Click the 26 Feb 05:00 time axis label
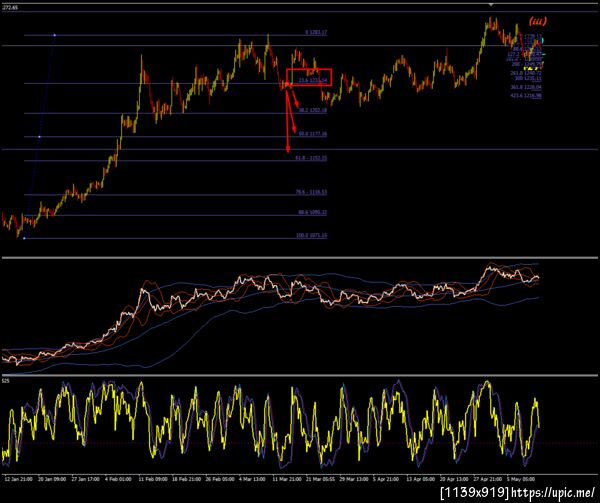The height and width of the screenshot is (503, 600). pyautogui.click(x=220, y=479)
